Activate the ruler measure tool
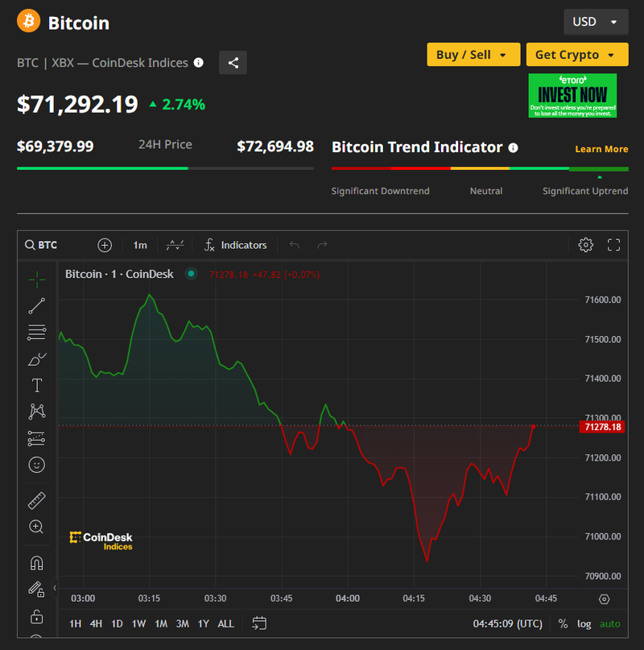644x650 pixels. 36,501
